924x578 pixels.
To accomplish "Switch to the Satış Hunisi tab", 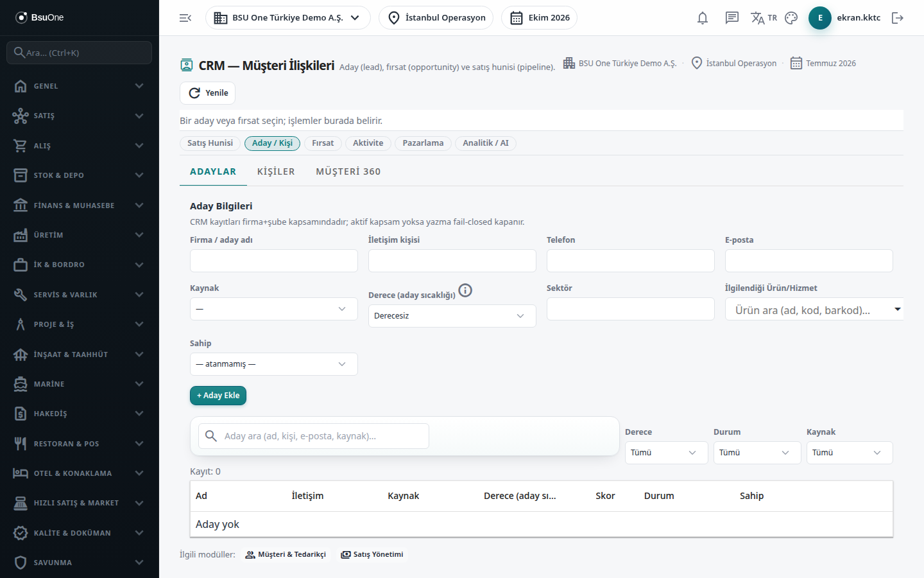I will pyautogui.click(x=210, y=143).
